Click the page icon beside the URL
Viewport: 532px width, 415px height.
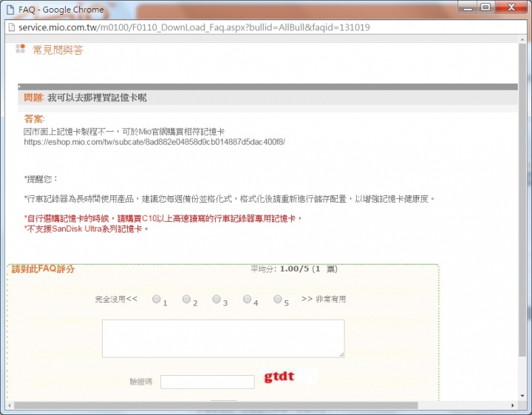click(x=12, y=27)
